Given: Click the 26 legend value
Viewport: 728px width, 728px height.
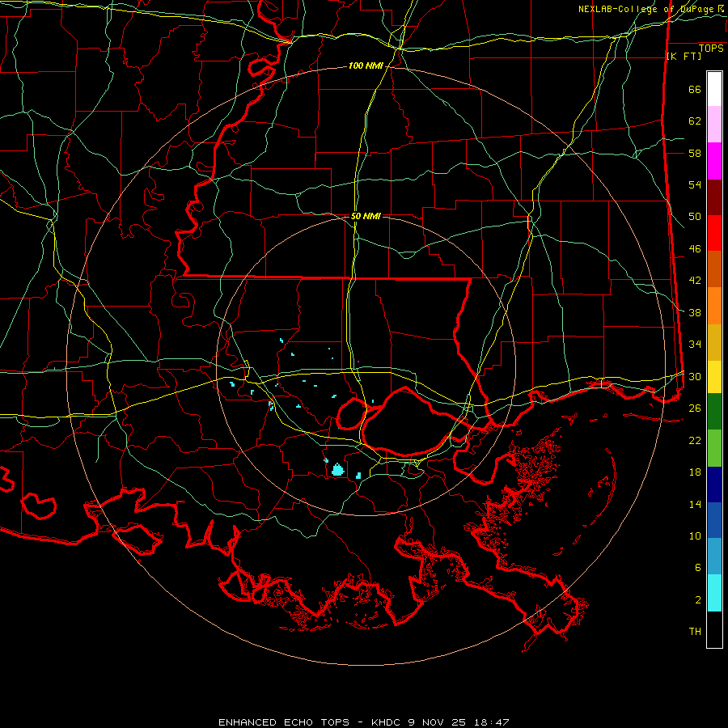Looking at the screenshot, I should [x=695, y=408].
